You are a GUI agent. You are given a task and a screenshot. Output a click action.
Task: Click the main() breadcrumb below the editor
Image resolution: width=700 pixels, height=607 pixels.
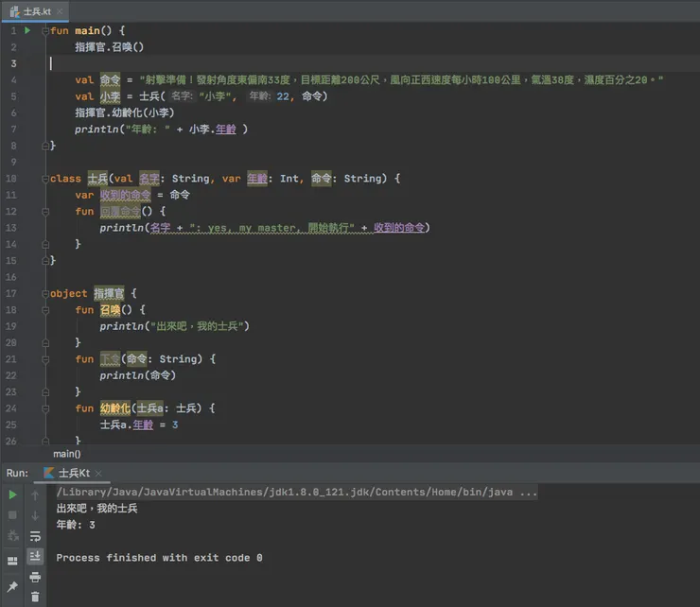(67, 454)
